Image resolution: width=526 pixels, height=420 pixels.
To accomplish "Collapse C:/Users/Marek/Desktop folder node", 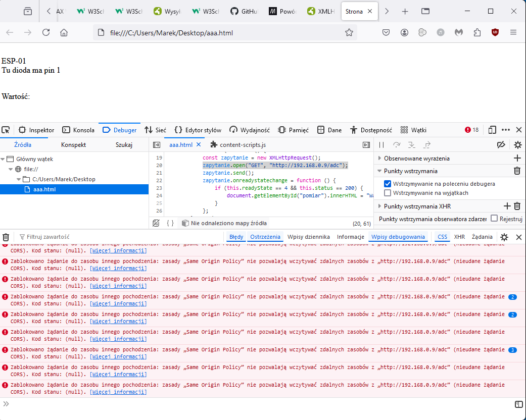I will coord(19,179).
